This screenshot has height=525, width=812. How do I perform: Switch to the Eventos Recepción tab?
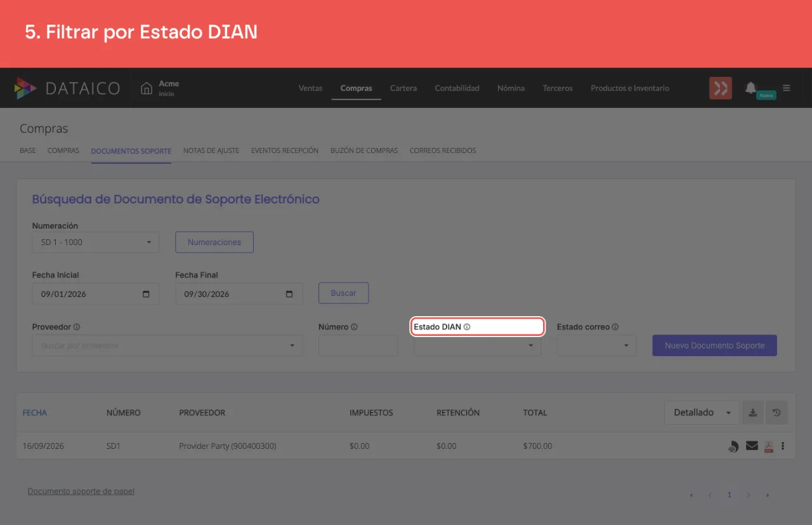(285, 150)
